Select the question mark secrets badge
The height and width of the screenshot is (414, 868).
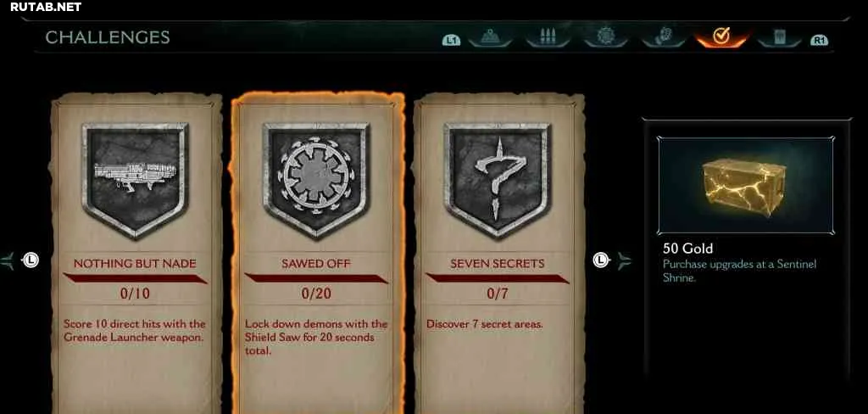497,180
